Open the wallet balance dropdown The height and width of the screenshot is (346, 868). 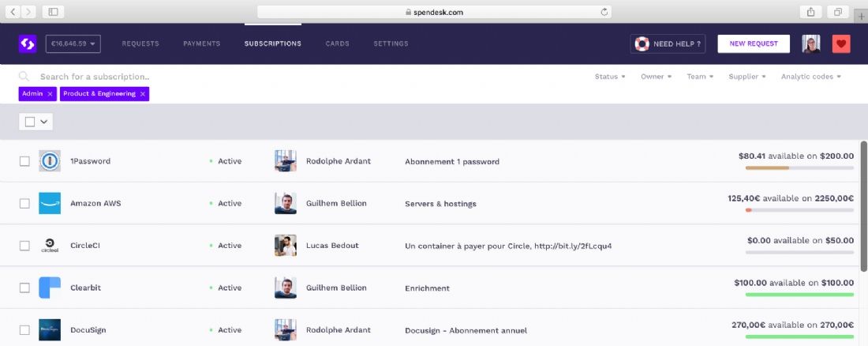pos(73,43)
